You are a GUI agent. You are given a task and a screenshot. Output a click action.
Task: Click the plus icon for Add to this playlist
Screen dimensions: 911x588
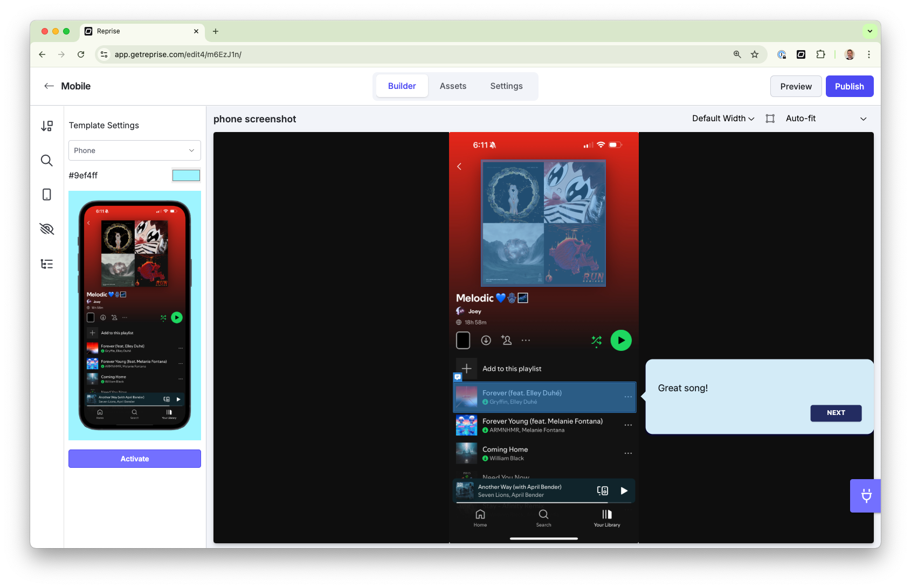pyautogui.click(x=466, y=369)
